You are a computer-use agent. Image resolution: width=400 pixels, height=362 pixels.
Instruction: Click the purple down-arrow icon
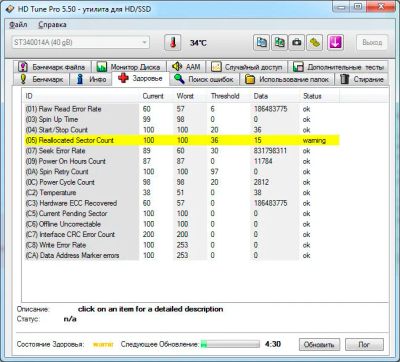click(x=335, y=43)
